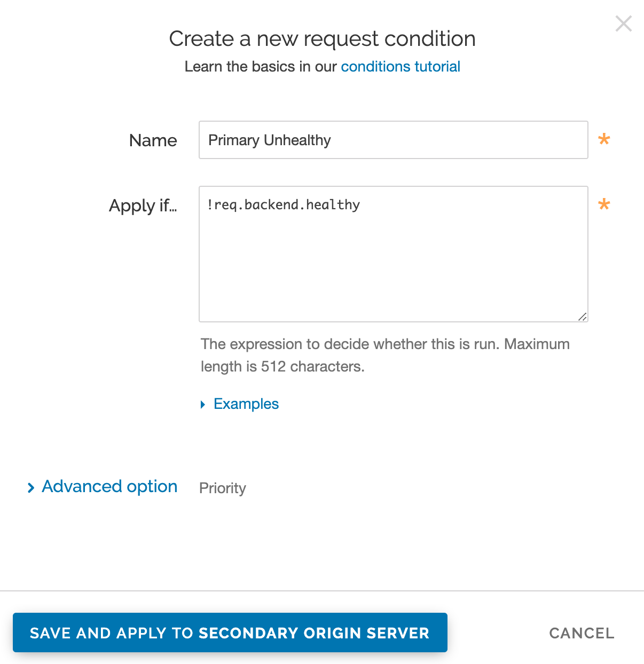
Task: Click the orange asterisk beside the Name field
Action: coord(604,140)
